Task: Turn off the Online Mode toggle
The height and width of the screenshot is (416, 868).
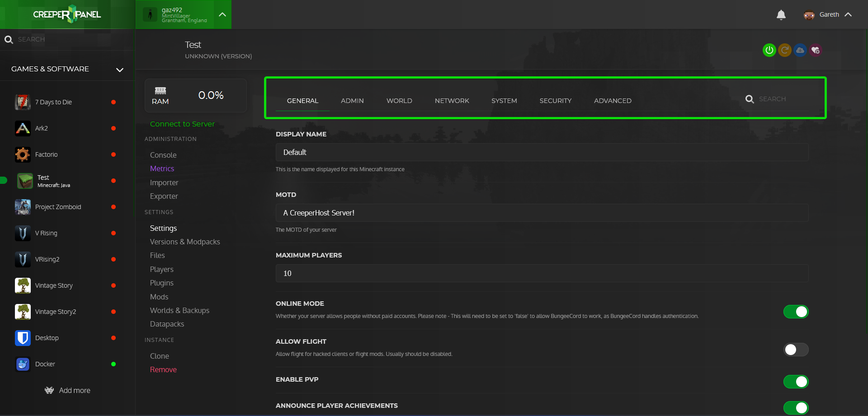Action: (796, 312)
